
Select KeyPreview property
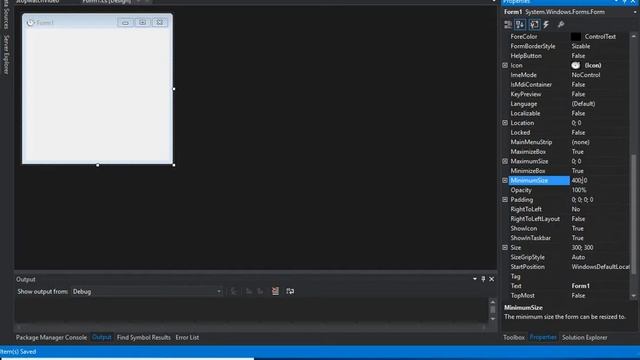pyautogui.click(x=526, y=94)
